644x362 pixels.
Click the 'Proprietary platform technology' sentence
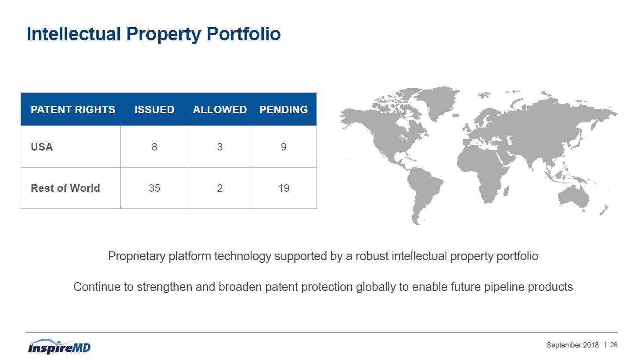point(323,256)
